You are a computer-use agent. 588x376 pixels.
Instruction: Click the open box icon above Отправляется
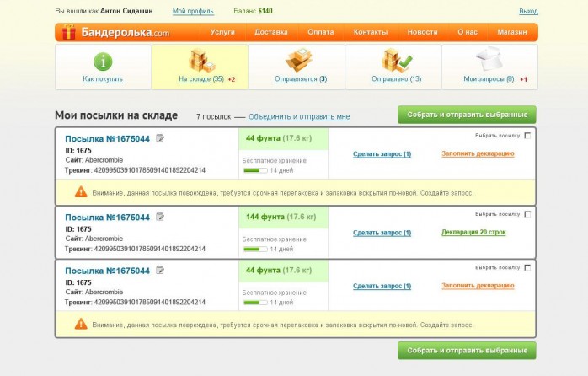pos(299,60)
